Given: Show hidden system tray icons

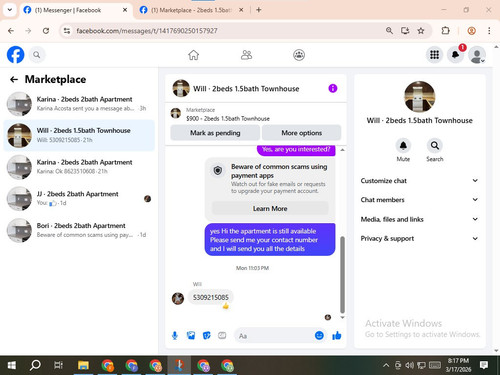Looking at the screenshot, I should pyautogui.click(x=386, y=365).
